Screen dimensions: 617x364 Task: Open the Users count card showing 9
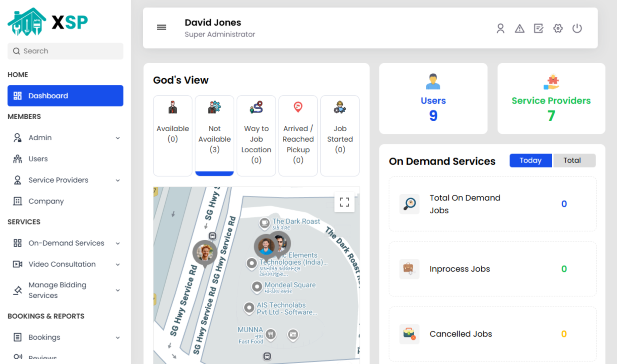point(433,98)
